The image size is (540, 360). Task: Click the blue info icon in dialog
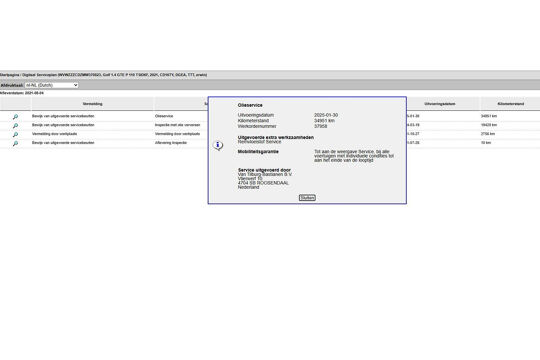coord(218,145)
